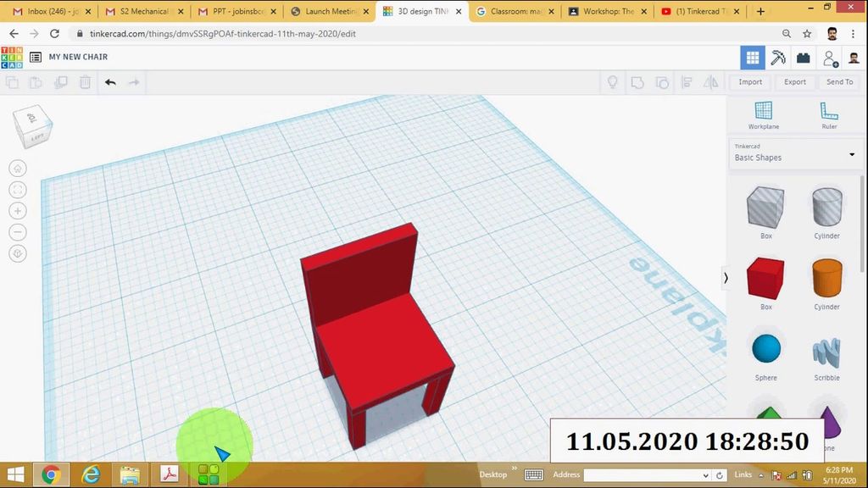The height and width of the screenshot is (488, 868).
Task: Switch to the 3D design grid view
Action: tap(753, 58)
